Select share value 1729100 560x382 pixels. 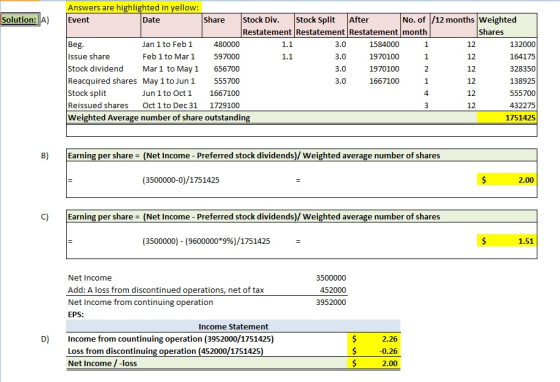tap(225, 105)
